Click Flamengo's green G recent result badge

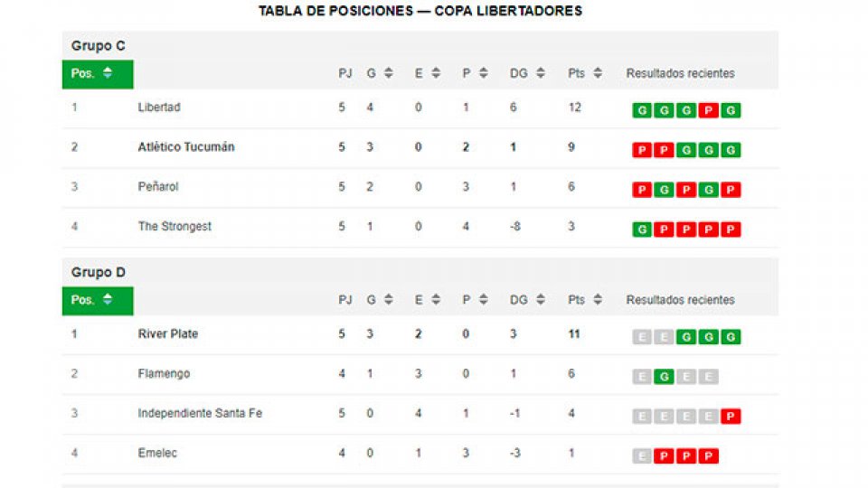click(665, 378)
